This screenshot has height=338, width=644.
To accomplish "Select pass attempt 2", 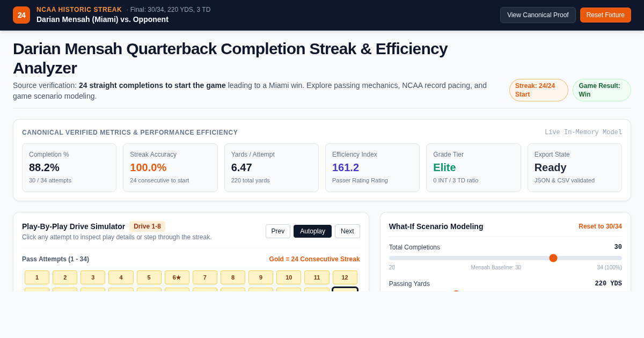I will pyautogui.click(x=65, y=277).
